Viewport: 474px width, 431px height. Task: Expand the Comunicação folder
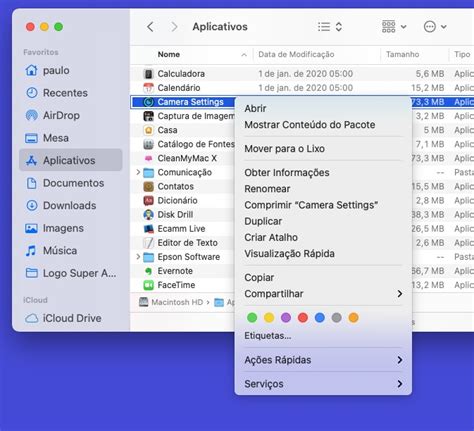(x=138, y=172)
